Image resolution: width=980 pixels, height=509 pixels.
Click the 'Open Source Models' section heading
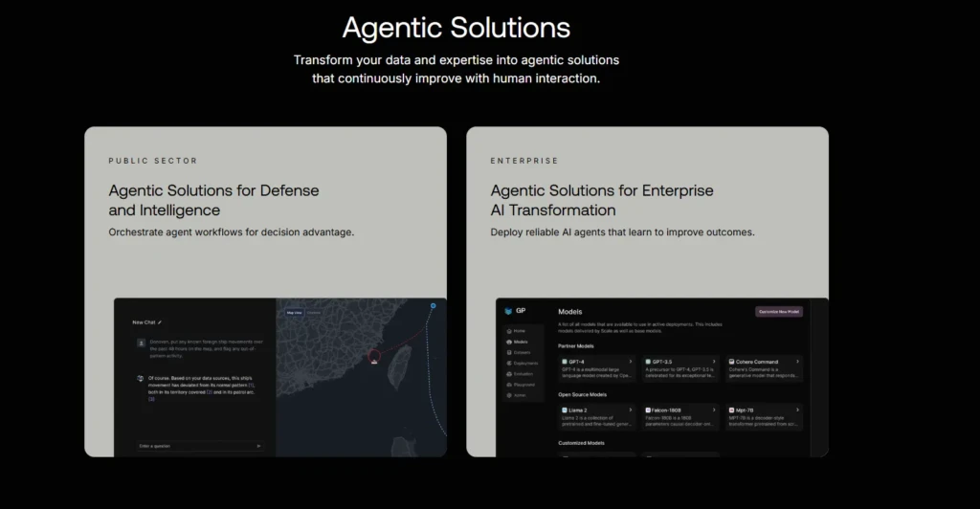(583, 395)
